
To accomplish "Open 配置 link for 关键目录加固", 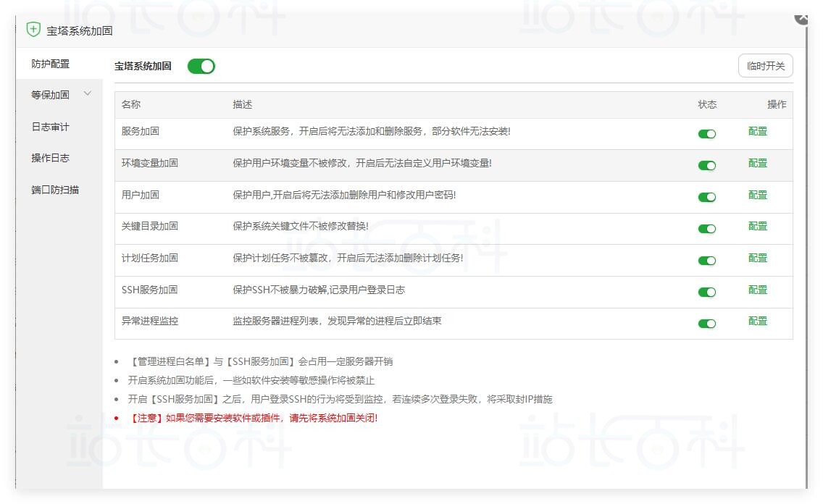I will [757, 226].
